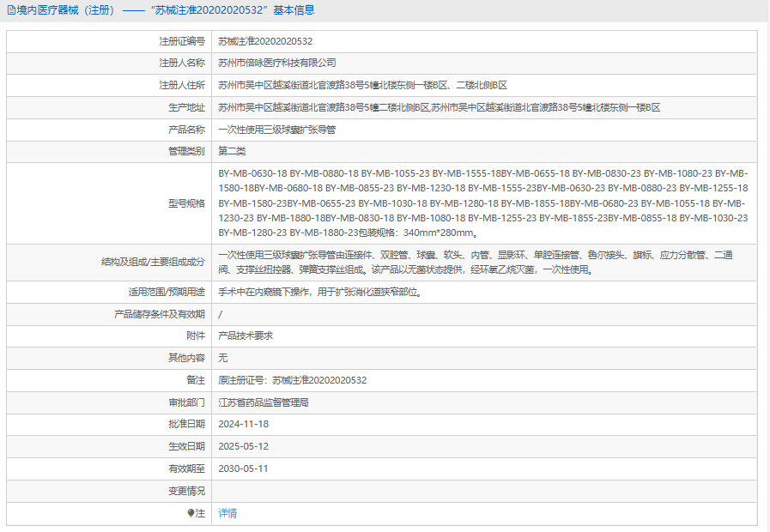The height and width of the screenshot is (532, 770).
Task: Select approval department 江苏省药品监督管理局
Action: coord(264,403)
